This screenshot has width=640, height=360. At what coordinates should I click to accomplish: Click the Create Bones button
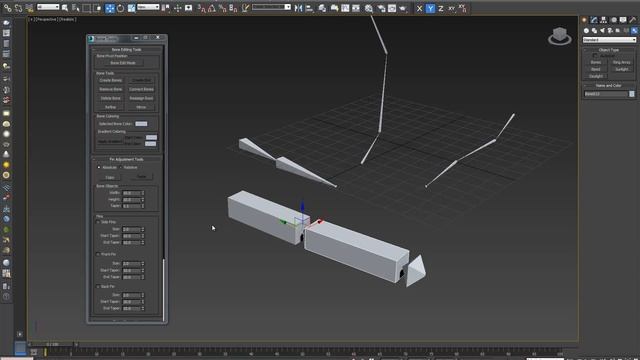[111, 80]
